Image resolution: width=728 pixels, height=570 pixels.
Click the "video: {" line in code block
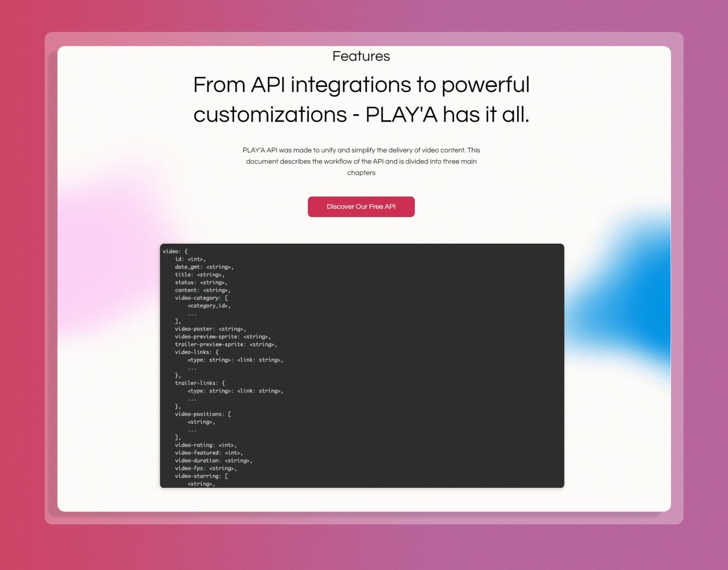click(x=175, y=251)
